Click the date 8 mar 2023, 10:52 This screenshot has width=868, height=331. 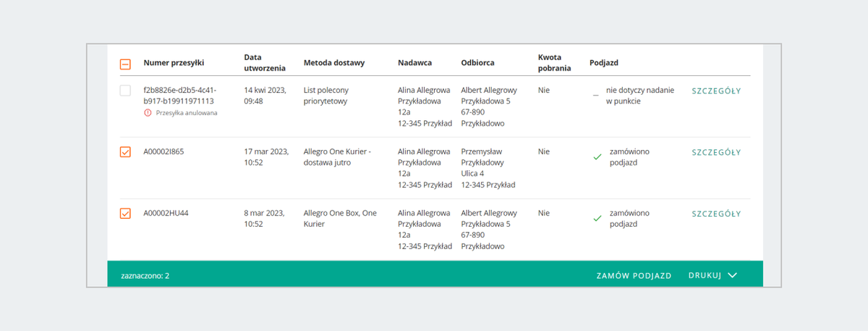(264, 219)
